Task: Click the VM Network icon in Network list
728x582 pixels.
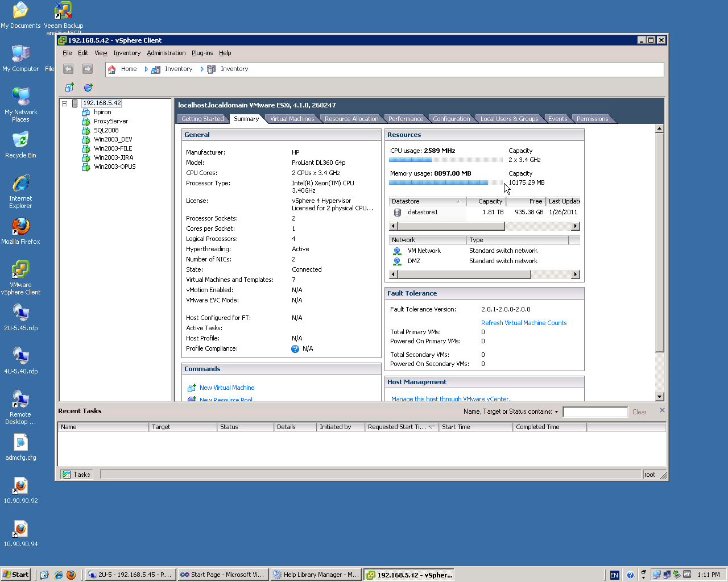Action: pyautogui.click(x=397, y=251)
